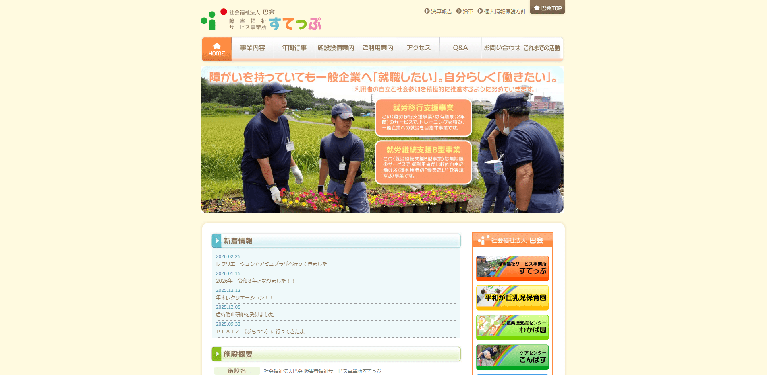Open the news entry starting with 2026年
Image resolution: width=767 pixels, height=375 pixels.
(256, 281)
